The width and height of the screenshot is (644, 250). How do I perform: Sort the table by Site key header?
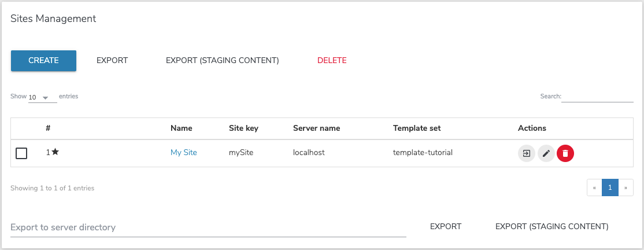coord(243,128)
